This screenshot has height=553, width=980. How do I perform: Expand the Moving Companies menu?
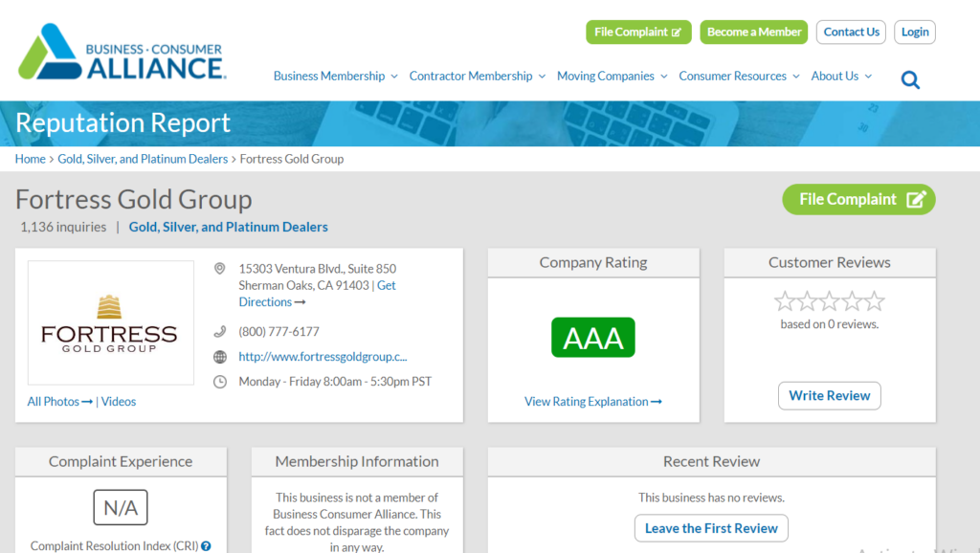pyautogui.click(x=612, y=77)
